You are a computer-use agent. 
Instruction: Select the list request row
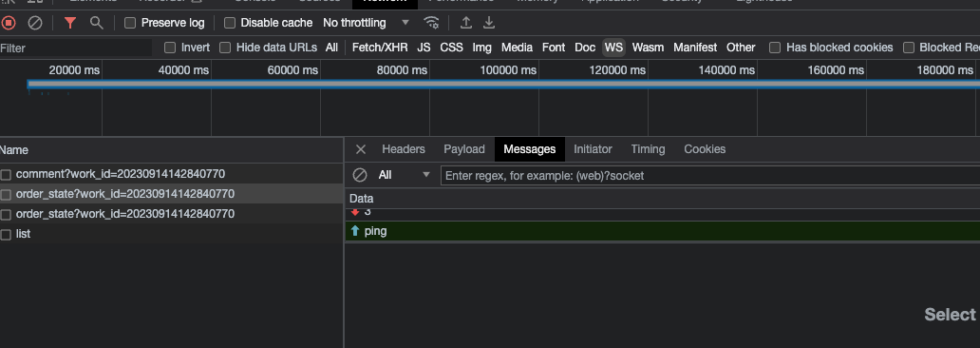[171, 234]
